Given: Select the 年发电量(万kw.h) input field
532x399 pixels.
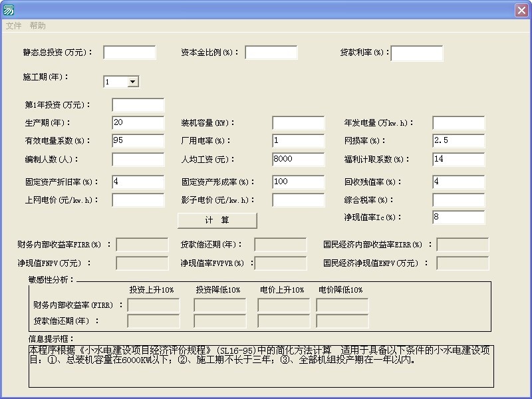Looking at the screenshot, I should point(458,123).
